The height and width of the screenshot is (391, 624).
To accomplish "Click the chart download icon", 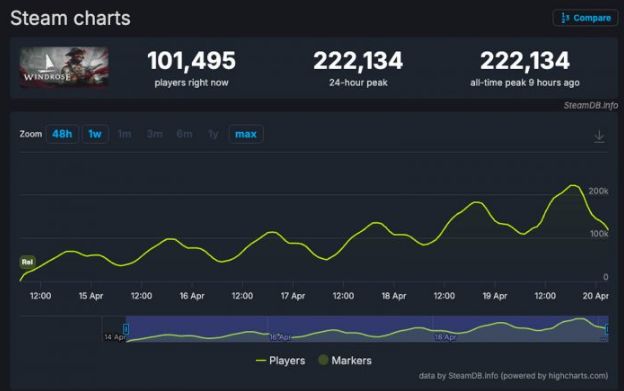I will pos(599,136).
